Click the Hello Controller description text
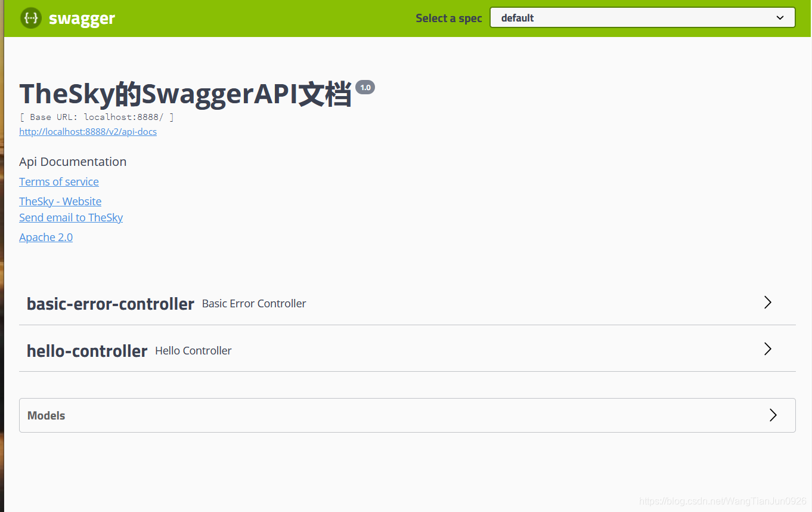The height and width of the screenshot is (512, 812). pyautogui.click(x=193, y=351)
